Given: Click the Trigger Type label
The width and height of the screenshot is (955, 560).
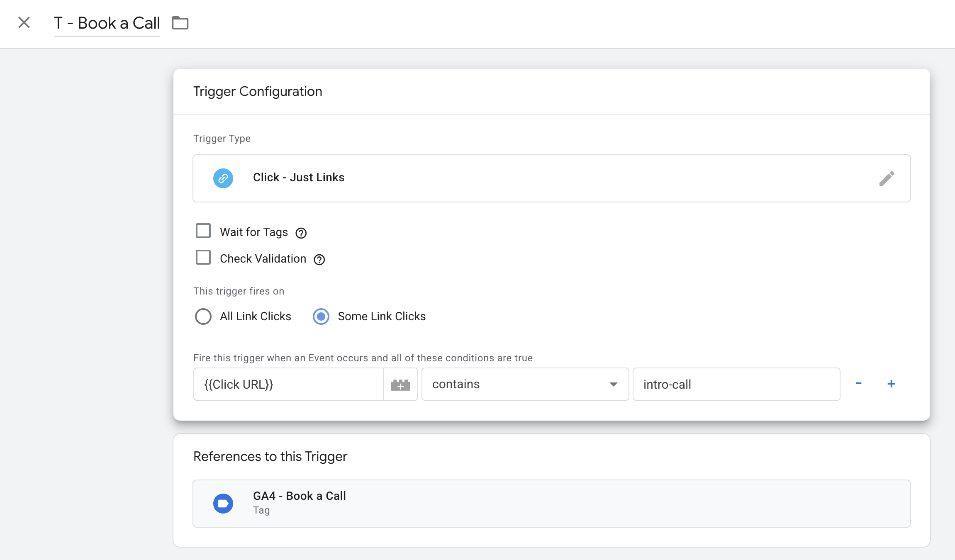Looking at the screenshot, I should pos(222,139).
